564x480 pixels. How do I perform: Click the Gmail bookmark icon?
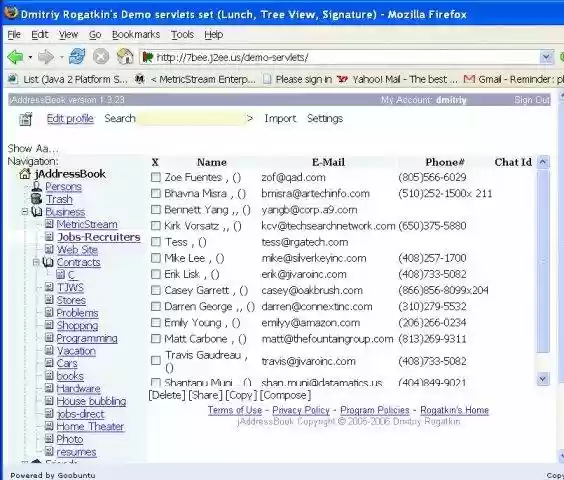coord(469,79)
